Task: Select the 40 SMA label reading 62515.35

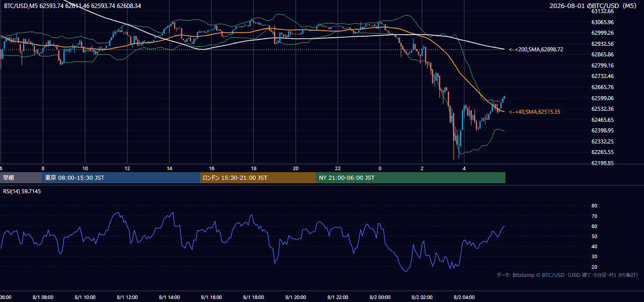Action: pos(535,112)
